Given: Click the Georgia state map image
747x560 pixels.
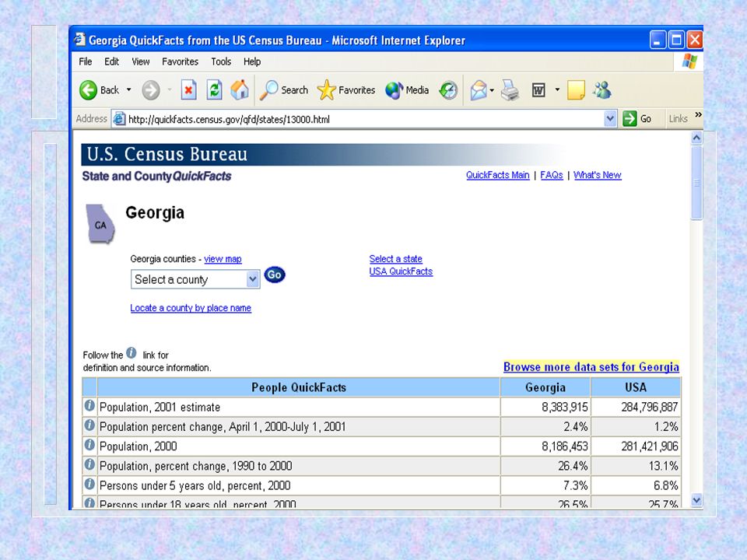Looking at the screenshot, I should tap(100, 224).
